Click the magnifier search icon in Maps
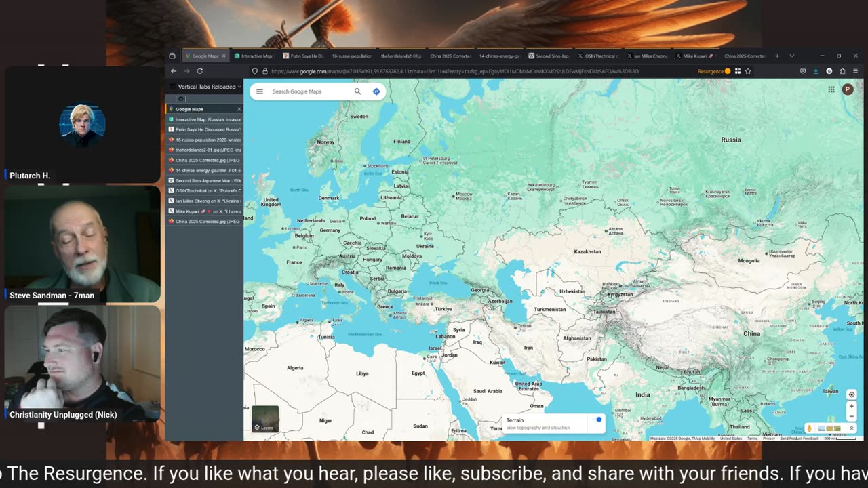The image size is (868, 488). (x=357, y=91)
